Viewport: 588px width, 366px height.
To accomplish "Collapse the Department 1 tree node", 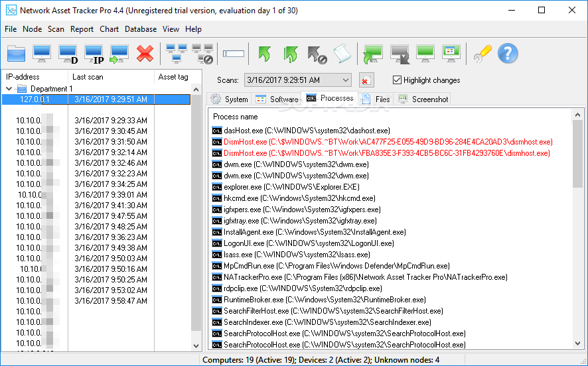I will pyautogui.click(x=9, y=89).
